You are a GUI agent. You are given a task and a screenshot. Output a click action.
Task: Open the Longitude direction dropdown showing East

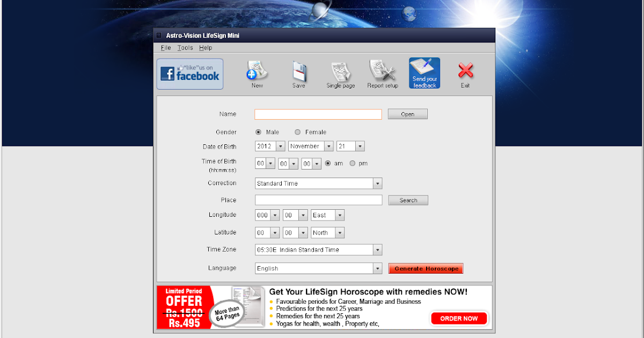(x=327, y=215)
